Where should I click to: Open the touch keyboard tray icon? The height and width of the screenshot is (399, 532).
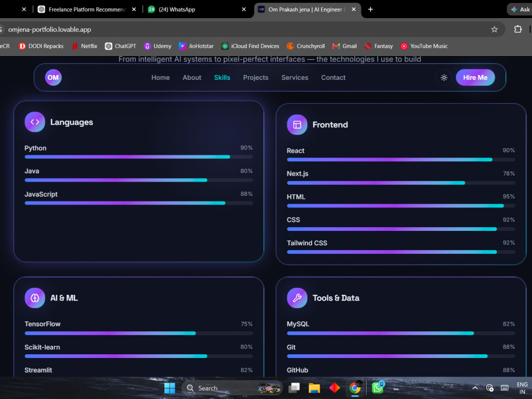click(x=504, y=388)
